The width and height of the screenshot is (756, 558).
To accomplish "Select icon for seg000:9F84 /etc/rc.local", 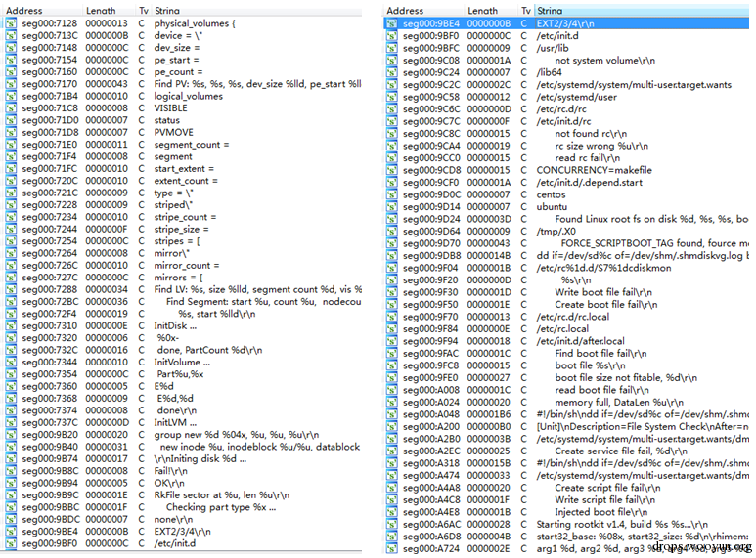I will coord(392,328).
